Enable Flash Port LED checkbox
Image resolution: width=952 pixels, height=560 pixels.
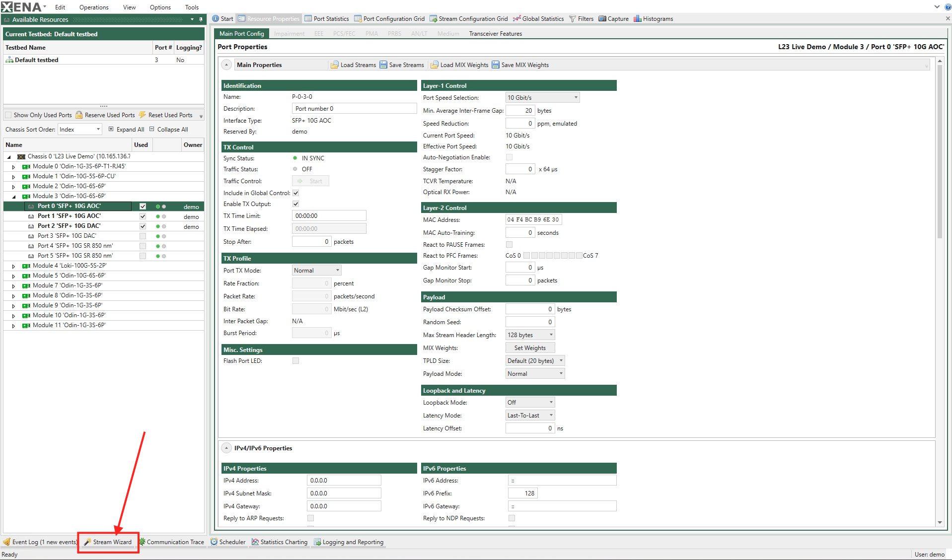pyautogui.click(x=295, y=361)
